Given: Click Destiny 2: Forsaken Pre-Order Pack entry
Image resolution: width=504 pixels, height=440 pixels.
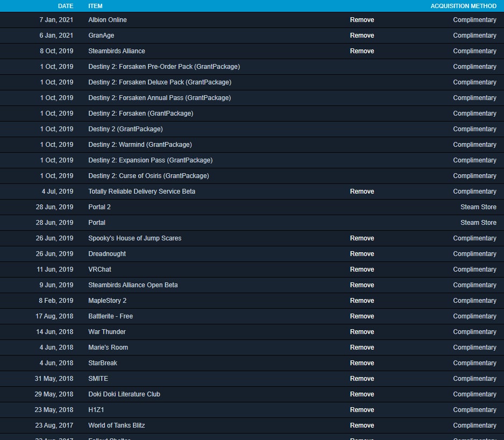Looking at the screenshot, I should [x=164, y=67].
